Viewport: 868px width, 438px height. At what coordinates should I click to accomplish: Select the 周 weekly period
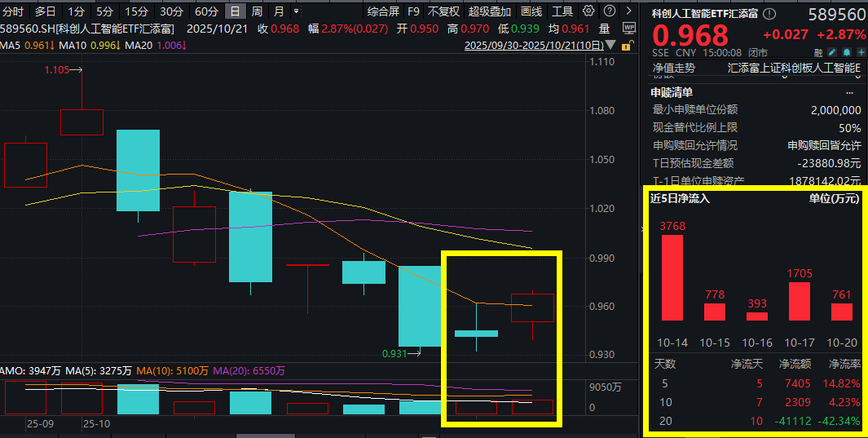[x=257, y=11]
